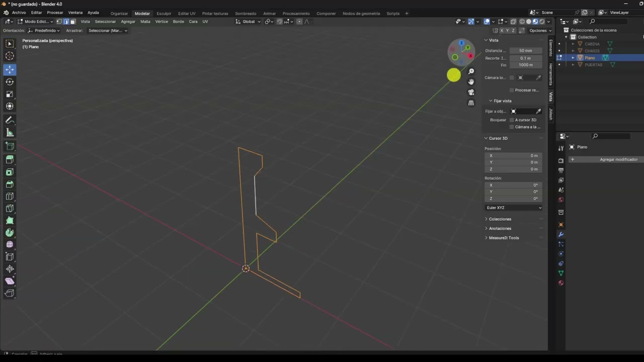Select the Measure ruler tool
644x362 pixels.
pos(10,133)
